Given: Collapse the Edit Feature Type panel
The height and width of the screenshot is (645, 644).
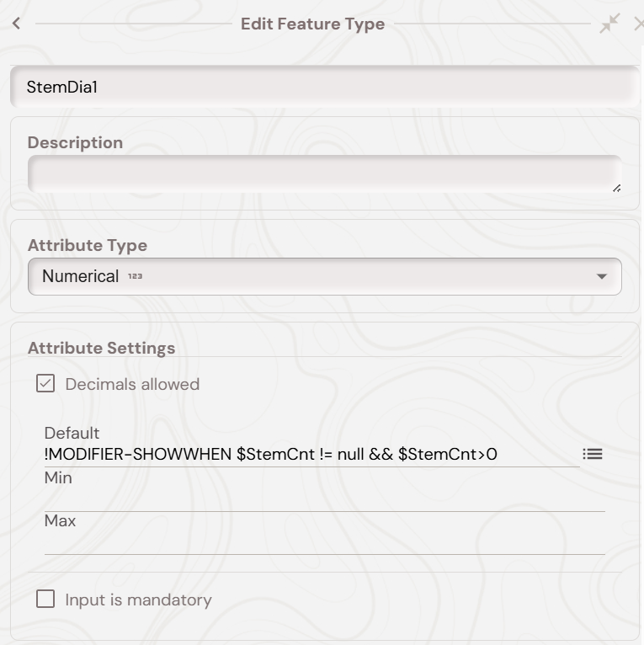Looking at the screenshot, I should point(609,24).
